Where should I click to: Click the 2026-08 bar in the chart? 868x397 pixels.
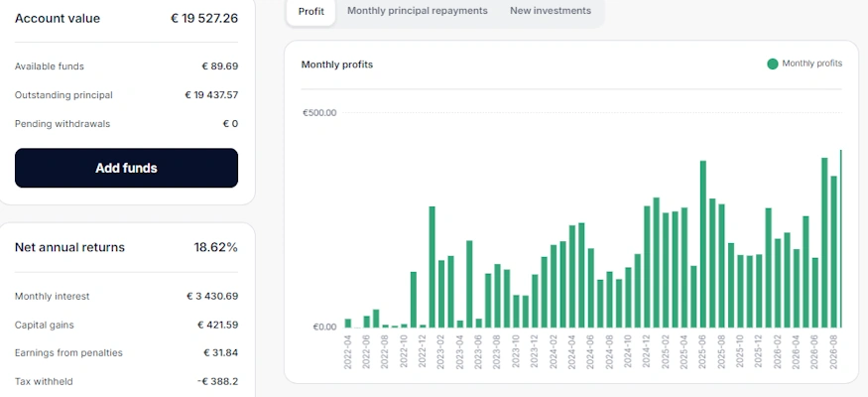[x=833, y=251]
